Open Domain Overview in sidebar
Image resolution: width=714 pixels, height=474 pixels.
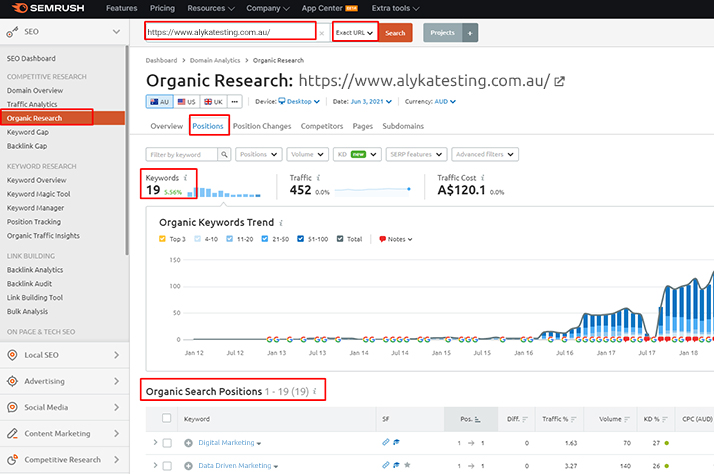(35, 91)
